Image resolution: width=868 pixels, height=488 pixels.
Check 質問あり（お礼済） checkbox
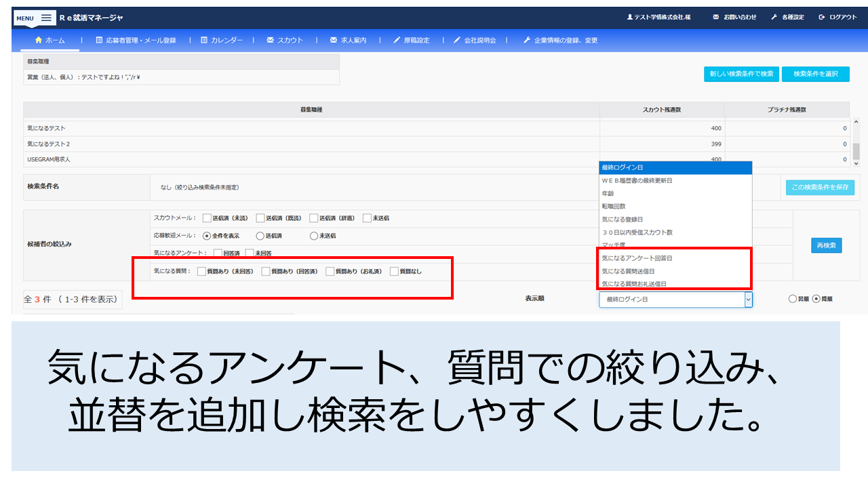click(x=330, y=272)
